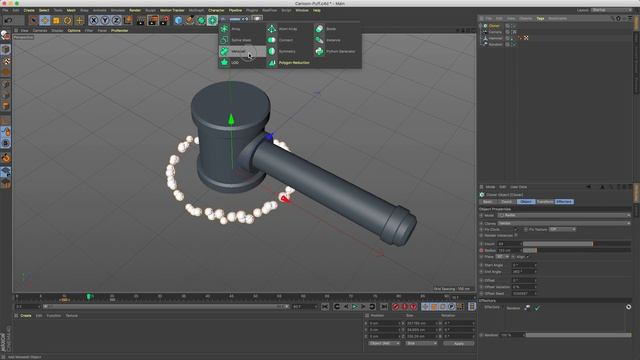
Task: Click the Count slider bar
Action: pyautogui.click(x=577, y=244)
